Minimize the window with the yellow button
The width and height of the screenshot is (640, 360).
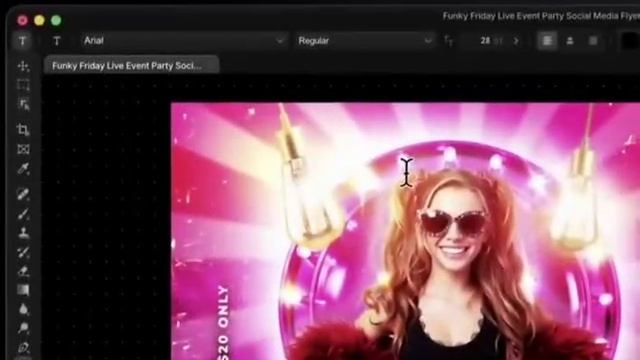(x=39, y=20)
